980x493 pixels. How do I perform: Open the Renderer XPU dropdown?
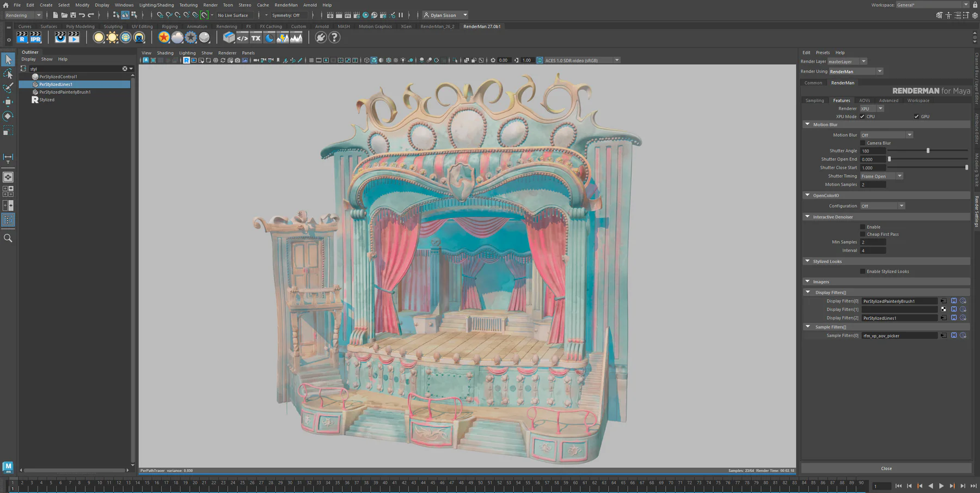[x=872, y=108]
